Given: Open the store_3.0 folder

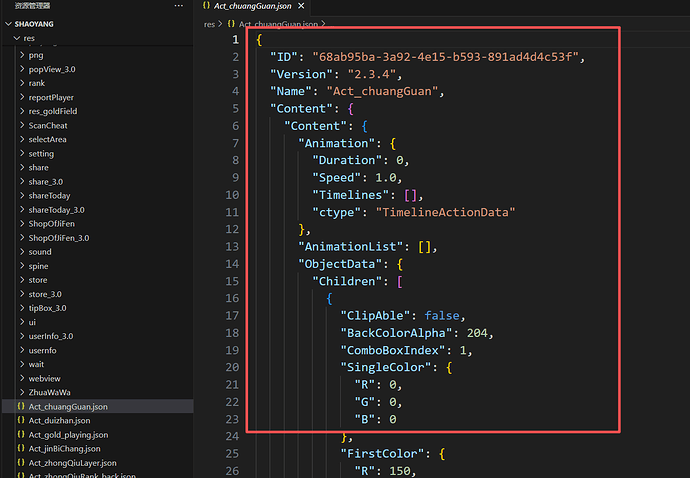Looking at the screenshot, I should pos(45,294).
